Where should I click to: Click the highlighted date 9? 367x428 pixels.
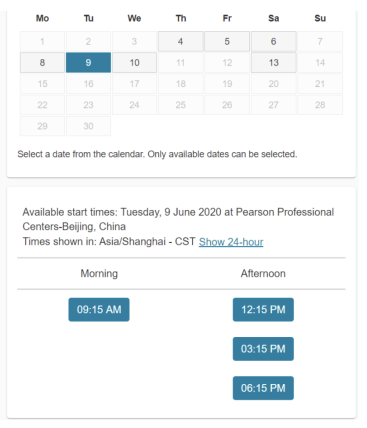[88, 62]
